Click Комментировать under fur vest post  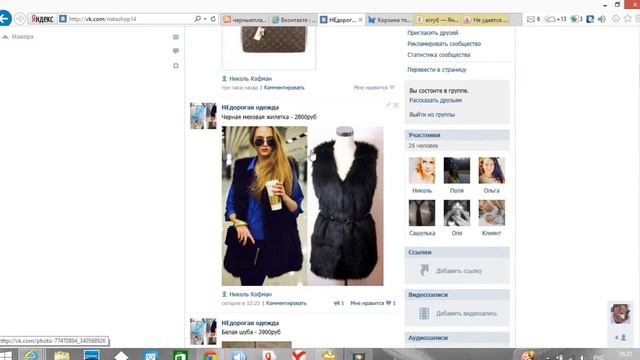pos(286,303)
